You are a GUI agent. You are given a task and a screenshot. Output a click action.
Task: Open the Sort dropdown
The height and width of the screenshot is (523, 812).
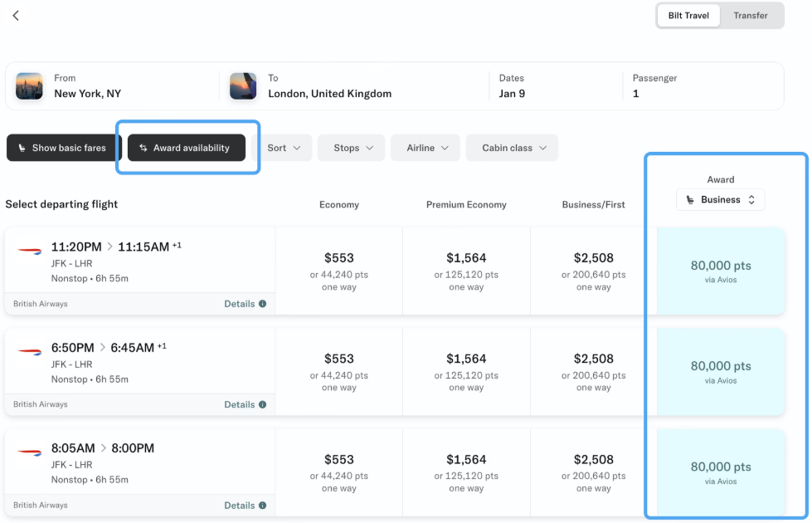pyautogui.click(x=282, y=148)
